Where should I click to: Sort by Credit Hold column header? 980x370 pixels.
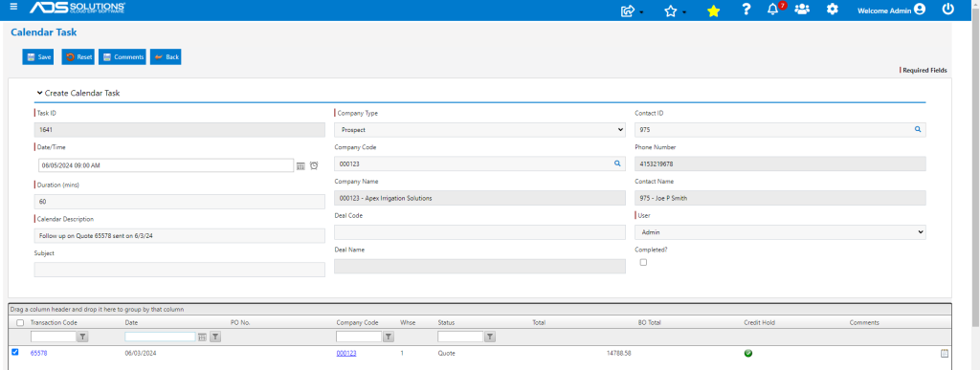(x=759, y=322)
